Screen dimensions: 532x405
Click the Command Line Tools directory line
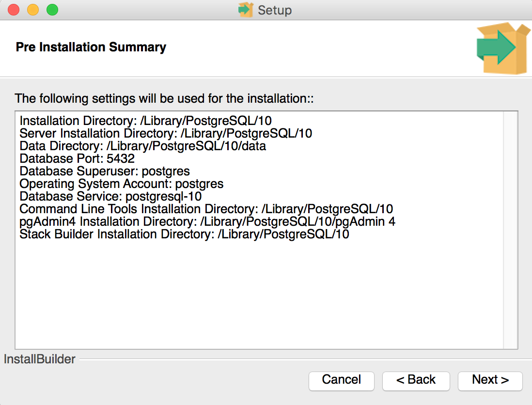(206, 209)
